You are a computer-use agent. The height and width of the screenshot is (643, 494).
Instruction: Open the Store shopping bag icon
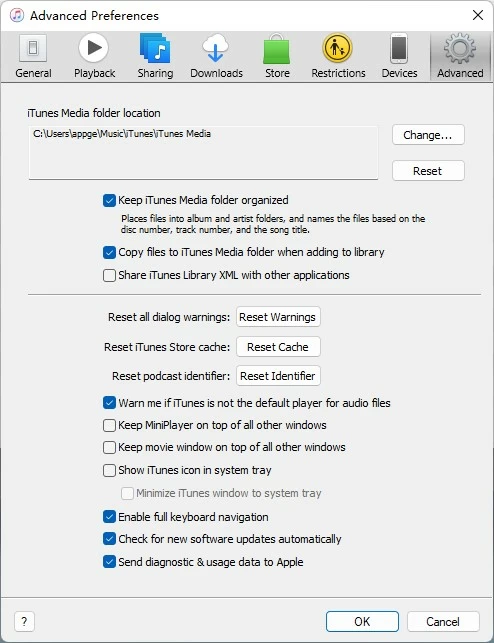tap(277, 48)
